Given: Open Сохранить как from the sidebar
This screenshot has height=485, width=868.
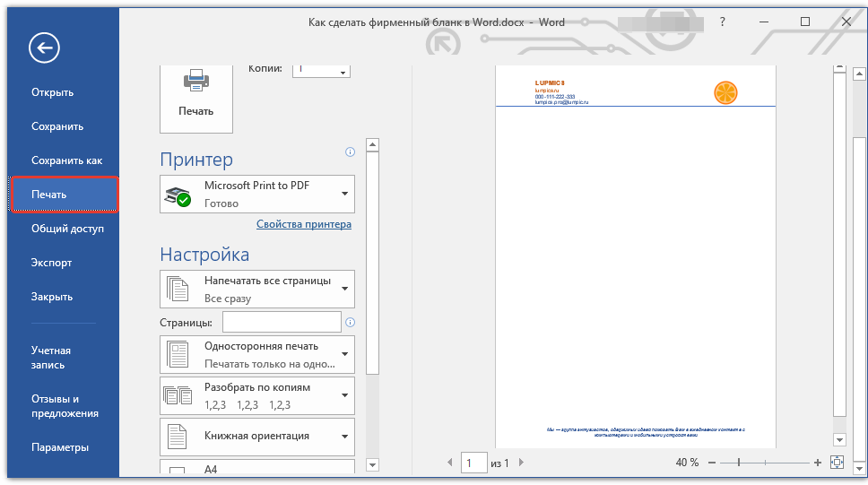Looking at the screenshot, I should click(x=67, y=160).
